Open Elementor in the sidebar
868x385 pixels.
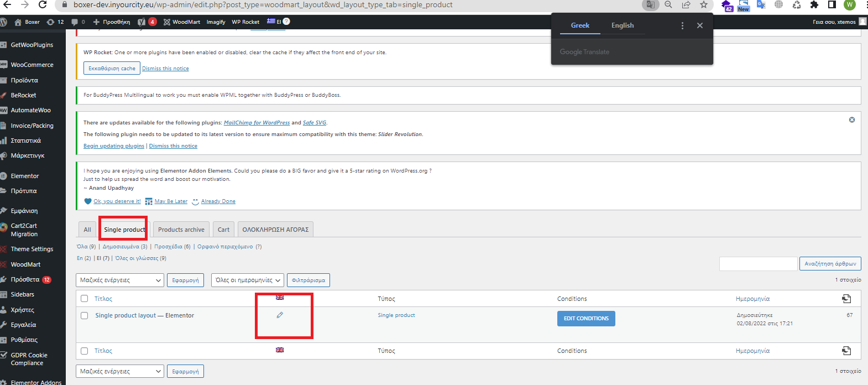point(25,176)
